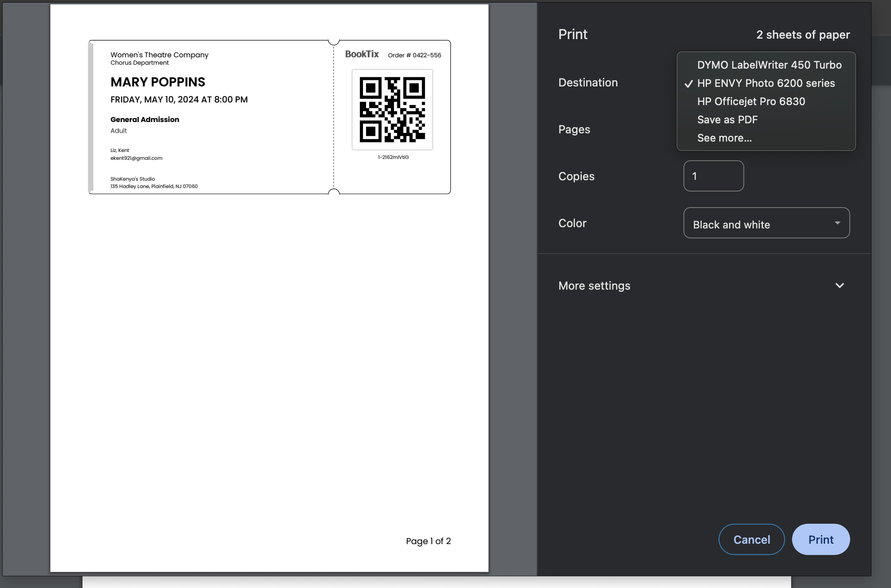
Task: Cancel the print dialog
Action: (x=752, y=539)
